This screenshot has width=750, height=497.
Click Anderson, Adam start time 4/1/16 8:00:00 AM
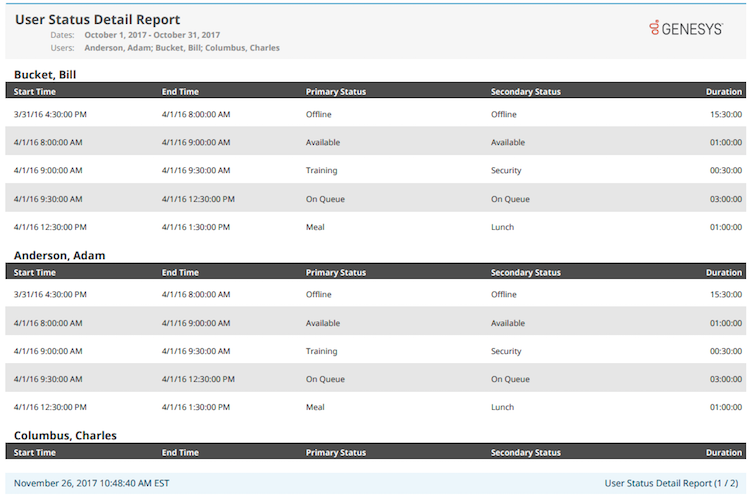tap(48, 323)
